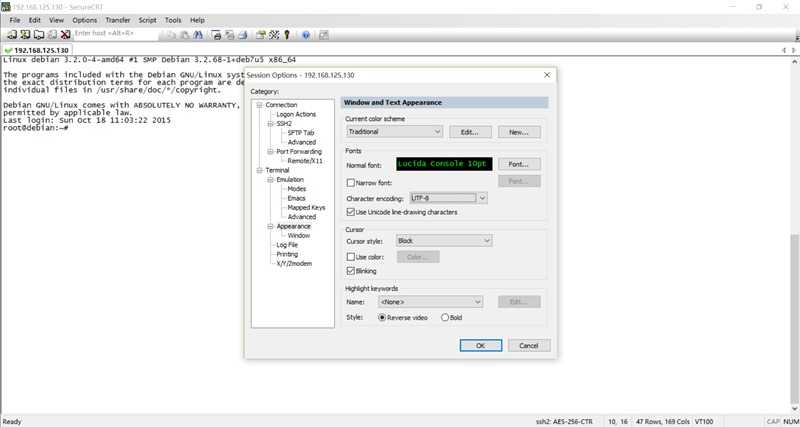Select Printing in category tree
This screenshot has width=800, height=427.
(287, 254)
